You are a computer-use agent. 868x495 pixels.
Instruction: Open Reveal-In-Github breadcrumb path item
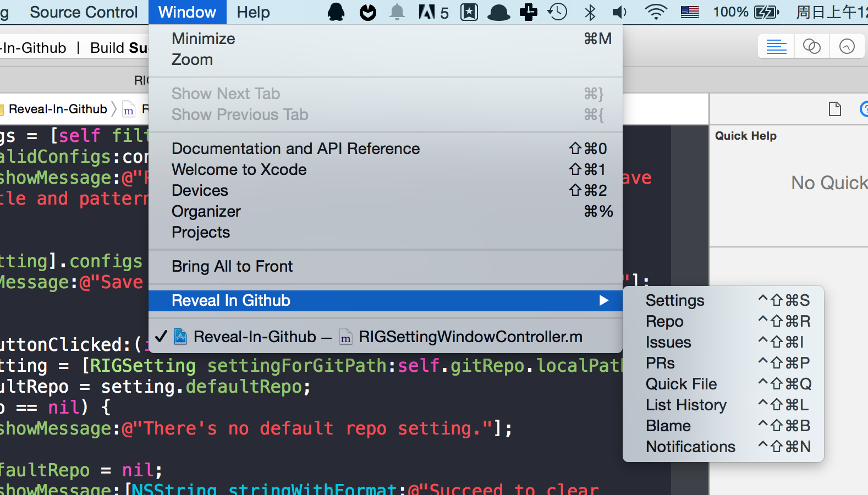point(57,109)
